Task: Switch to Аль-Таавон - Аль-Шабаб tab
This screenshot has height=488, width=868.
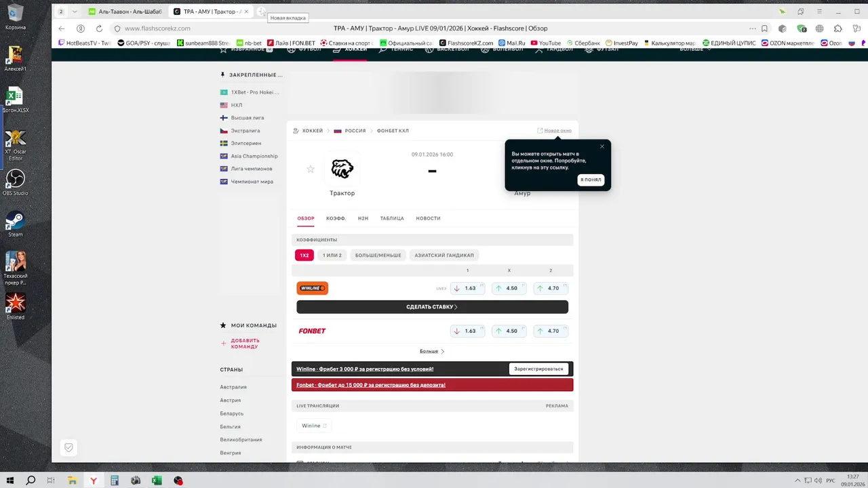Action: [125, 12]
